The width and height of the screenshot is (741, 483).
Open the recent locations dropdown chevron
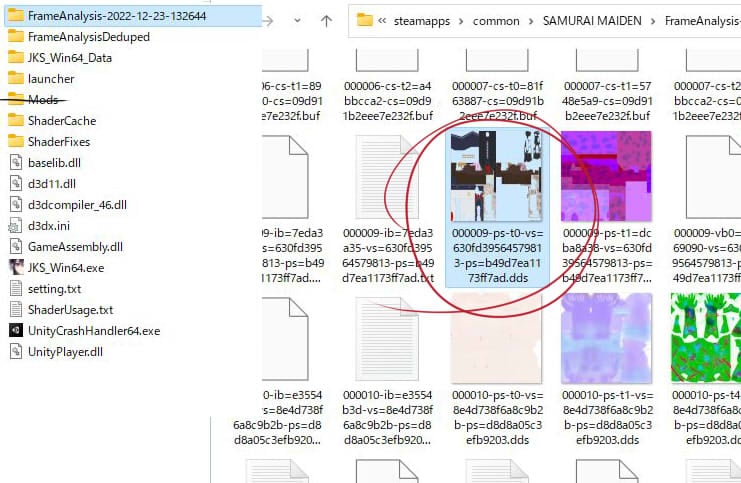(297, 21)
